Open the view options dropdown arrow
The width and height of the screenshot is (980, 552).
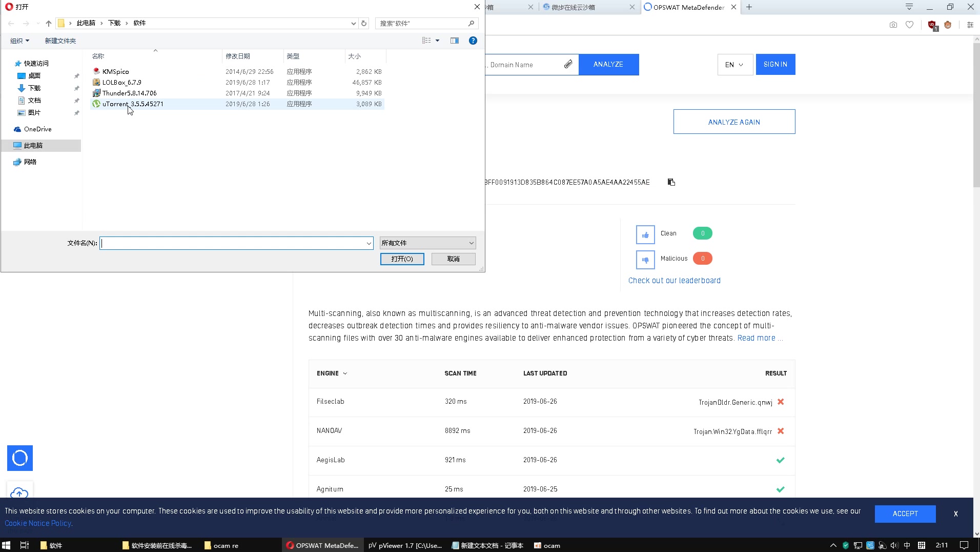[x=437, y=41]
